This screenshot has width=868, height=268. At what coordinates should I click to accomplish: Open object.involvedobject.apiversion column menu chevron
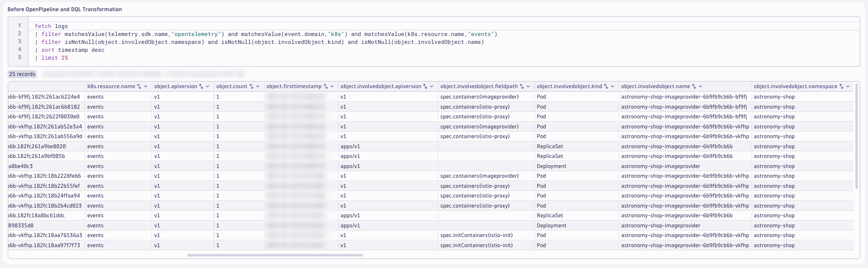(x=432, y=86)
